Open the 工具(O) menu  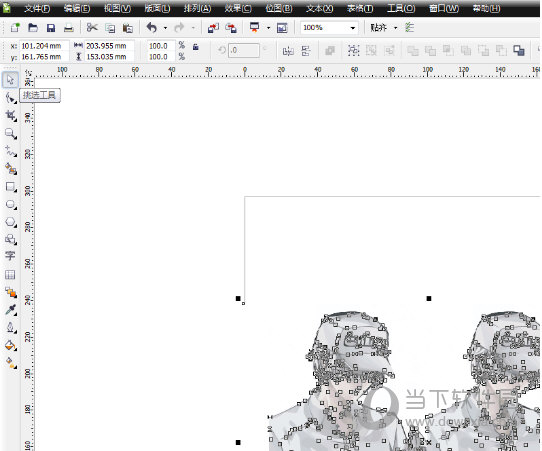(x=401, y=8)
